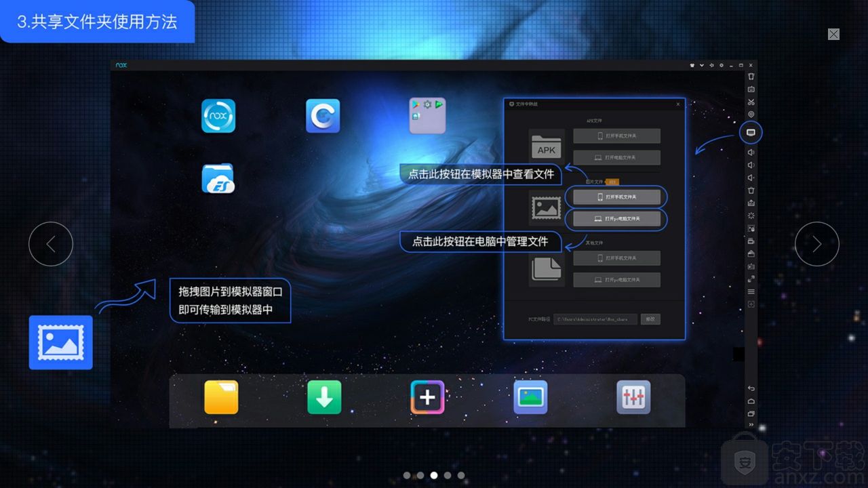Click other files open PC folder button
This screenshot has width=868, height=488.
pos(616,280)
